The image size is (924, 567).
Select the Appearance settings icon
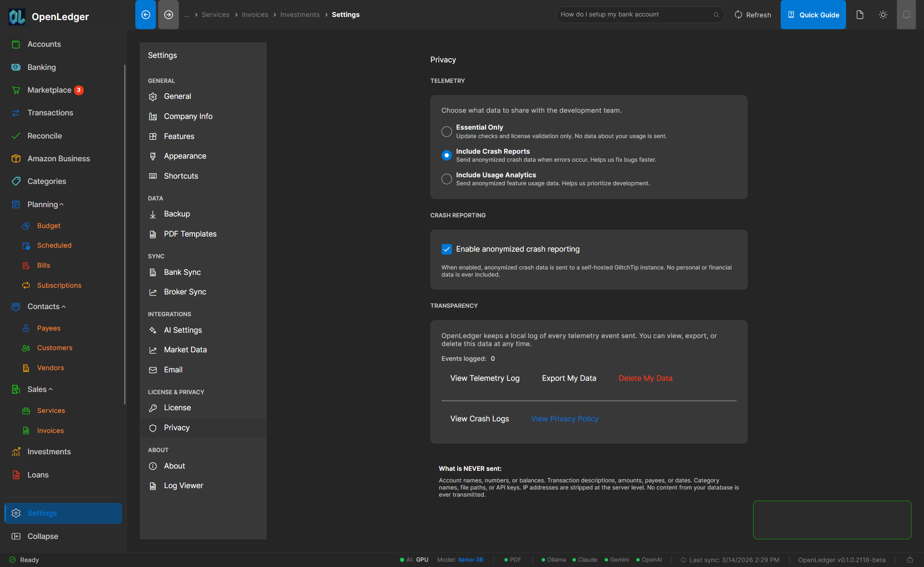(153, 156)
